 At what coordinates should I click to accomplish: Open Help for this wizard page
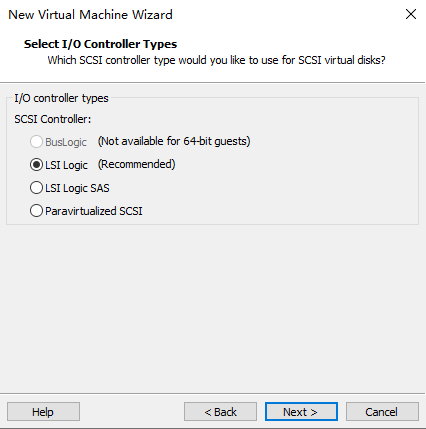pyautogui.click(x=43, y=412)
